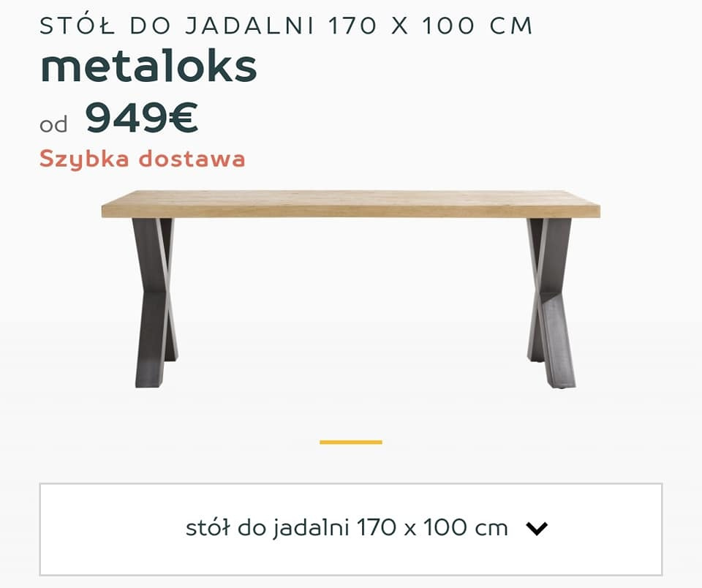Click the word 'dostawa' in the red label
This screenshot has height=588, width=702.
point(192,159)
